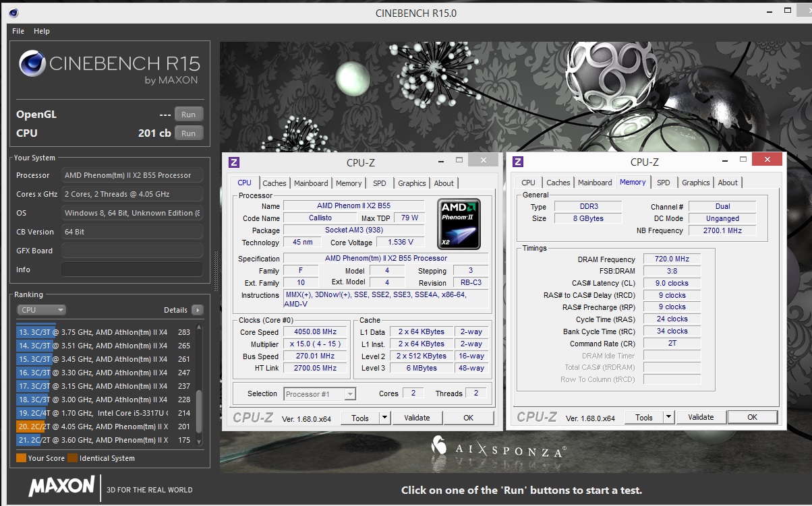Expand Tools arrow in CPU-Z CPU window
This screenshot has height=506, width=812.
pos(385,418)
